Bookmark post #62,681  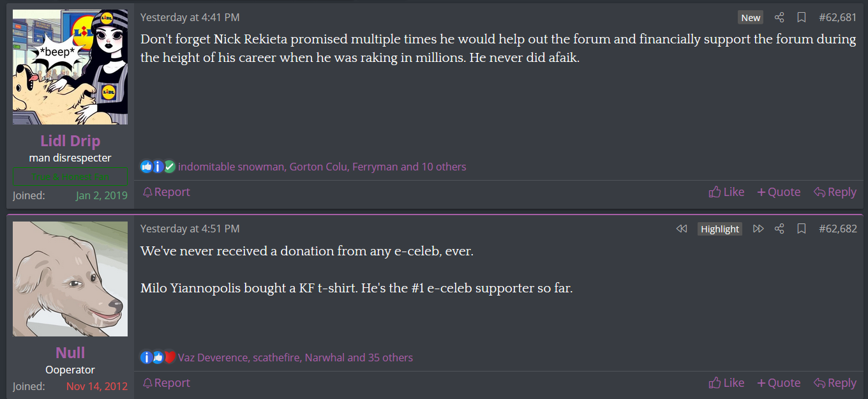pyautogui.click(x=802, y=18)
